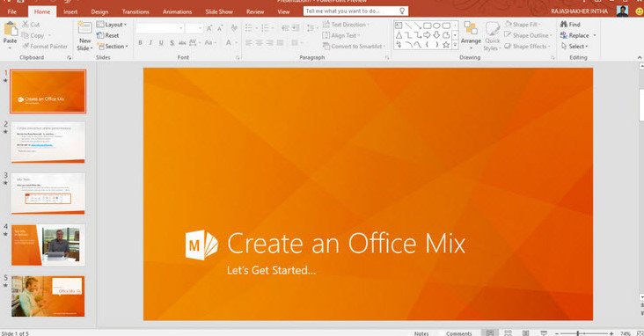This screenshot has height=336, width=644.
Task: Switch to Reading View in status bar
Action: [x=526, y=333]
